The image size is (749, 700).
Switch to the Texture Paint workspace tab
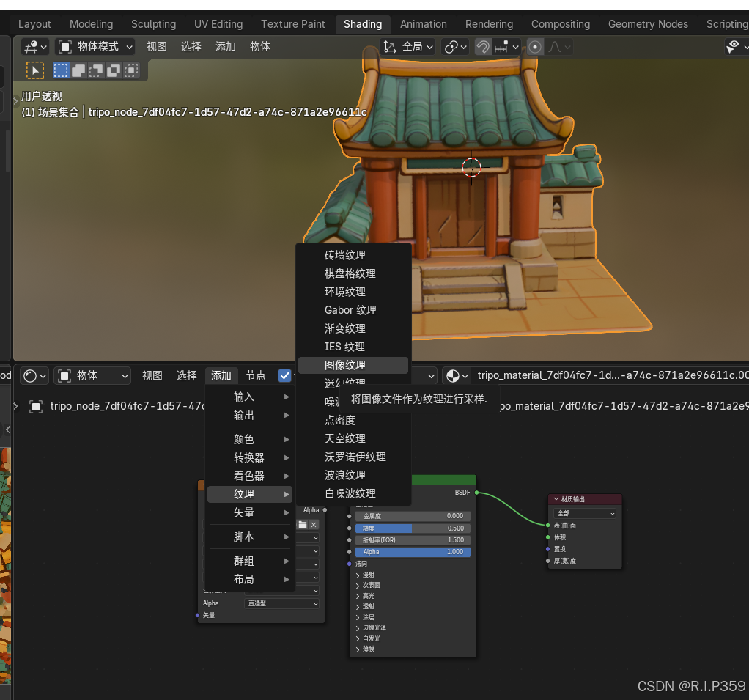[293, 24]
